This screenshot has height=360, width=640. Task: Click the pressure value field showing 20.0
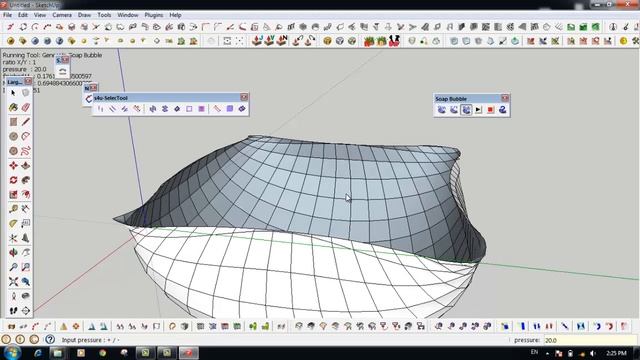coord(590,340)
